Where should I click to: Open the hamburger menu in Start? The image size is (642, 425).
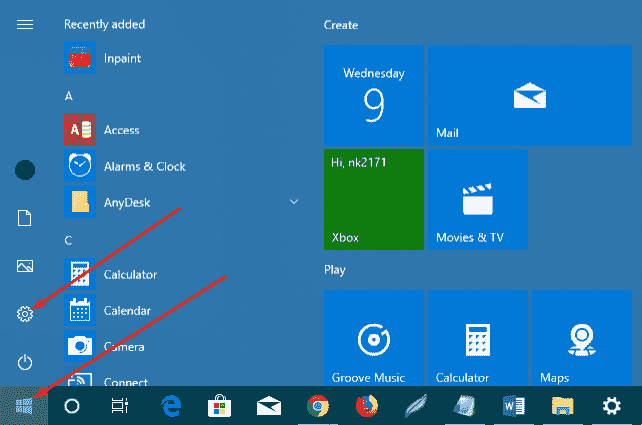tap(25, 25)
